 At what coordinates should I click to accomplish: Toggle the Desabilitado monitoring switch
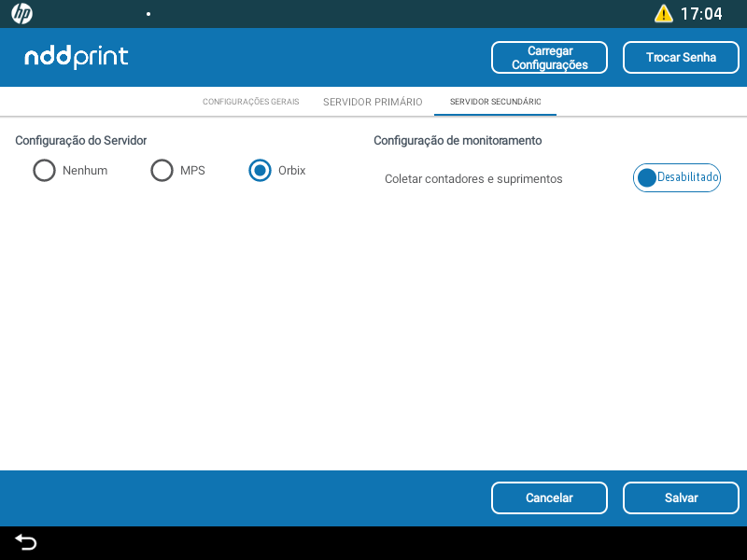(677, 177)
